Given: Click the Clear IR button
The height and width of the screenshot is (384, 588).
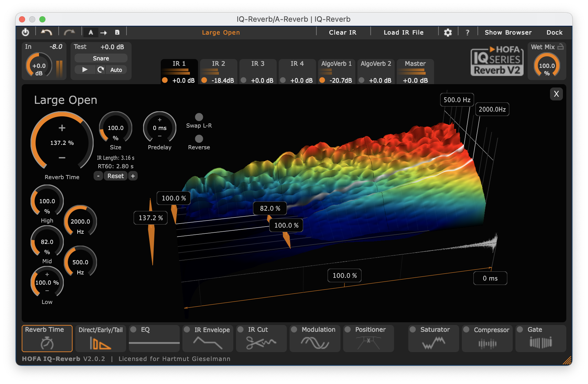Looking at the screenshot, I should point(342,33).
